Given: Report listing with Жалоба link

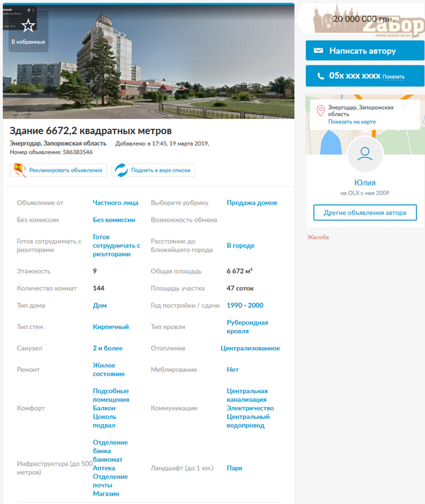Looking at the screenshot, I should pos(318,238).
